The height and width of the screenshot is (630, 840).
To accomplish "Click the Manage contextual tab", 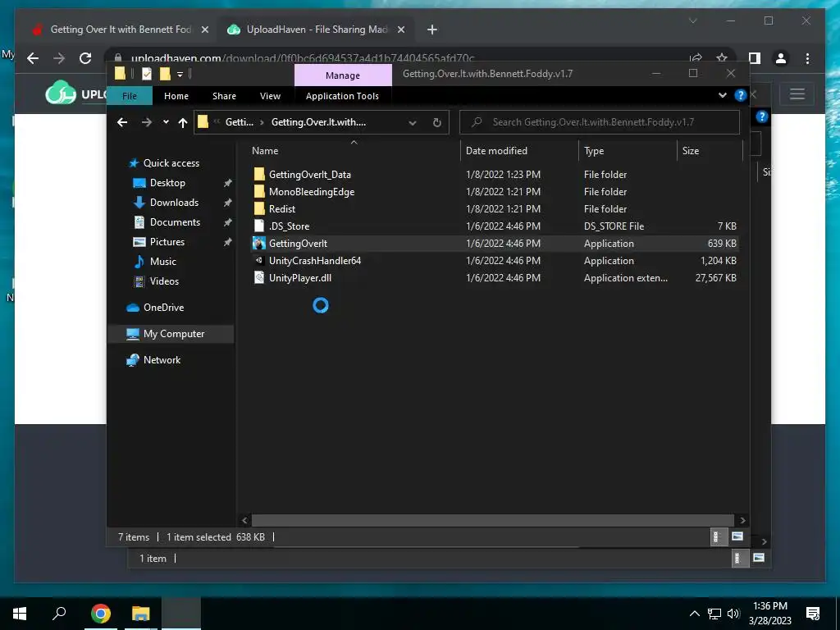I will tap(343, 75).
